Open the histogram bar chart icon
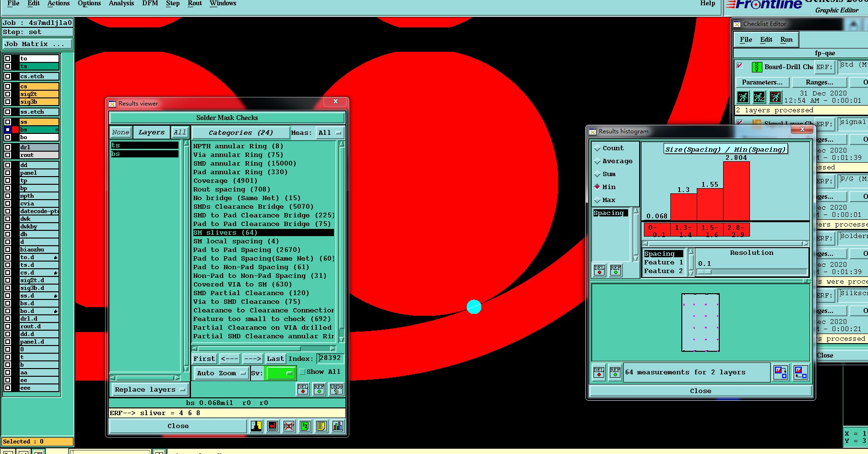Image resolution: width=868 pixels, height=454 pixels. [x=338, y=426]
